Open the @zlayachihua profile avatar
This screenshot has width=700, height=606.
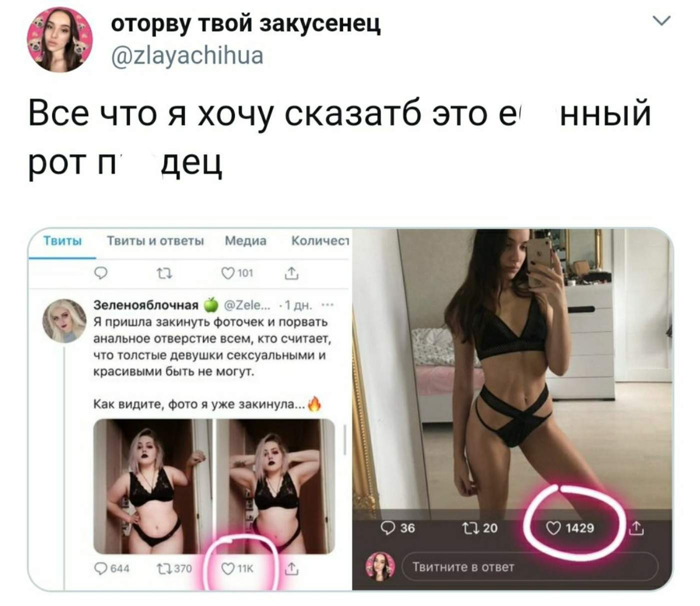(59, 39)
